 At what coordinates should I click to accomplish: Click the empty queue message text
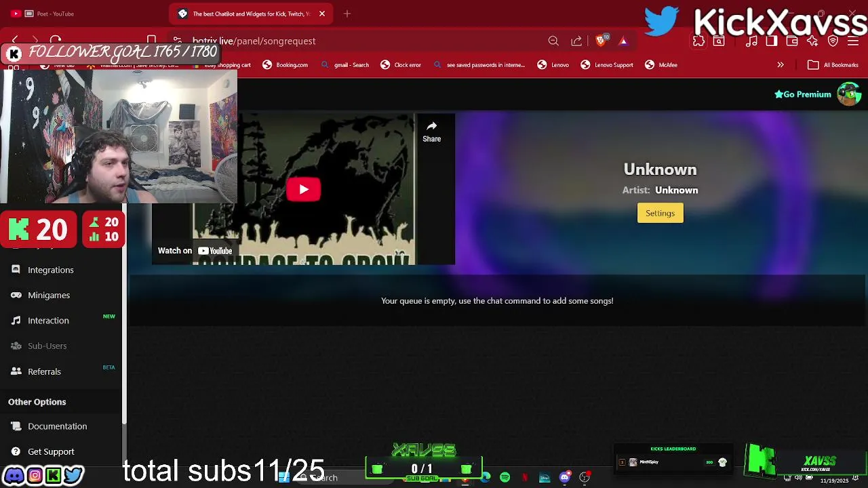point(497,301)
